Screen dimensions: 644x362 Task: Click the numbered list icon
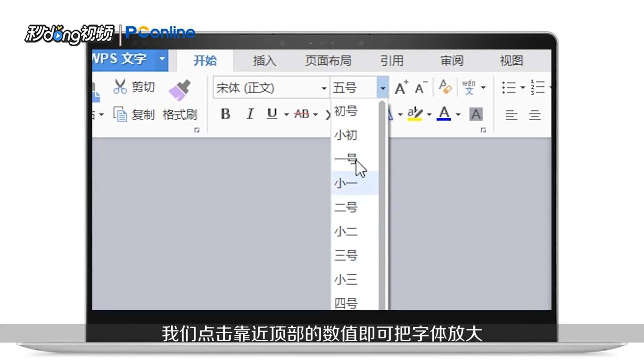[537, 88]
